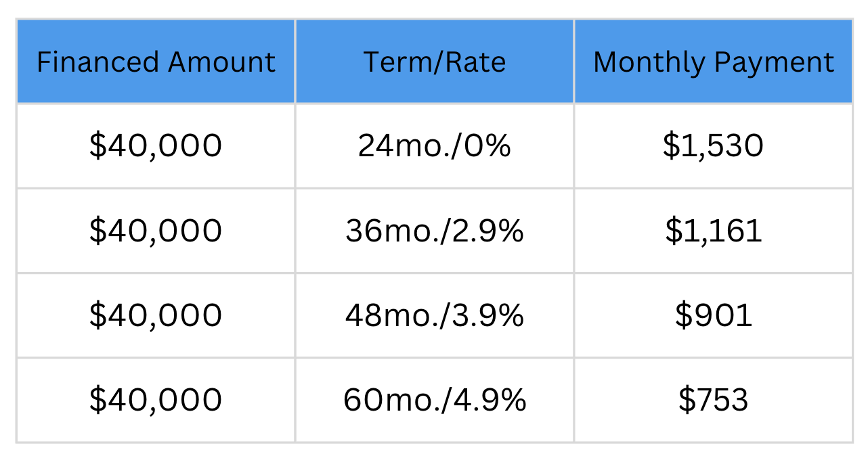868x460 pixels.
Task: Click the Term/Rate column header
Action: pyautogui.click(x=435, y=62)
